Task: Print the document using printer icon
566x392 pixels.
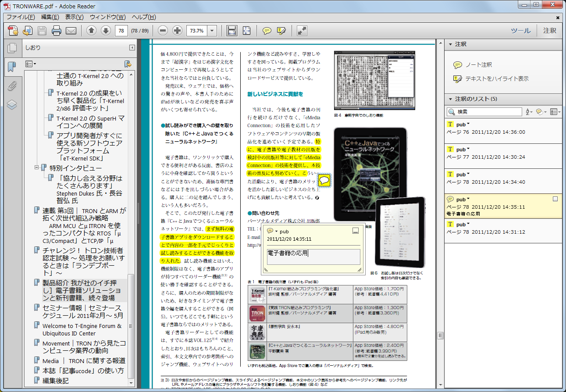Action: pyautogui.click(x=57, y=31)
